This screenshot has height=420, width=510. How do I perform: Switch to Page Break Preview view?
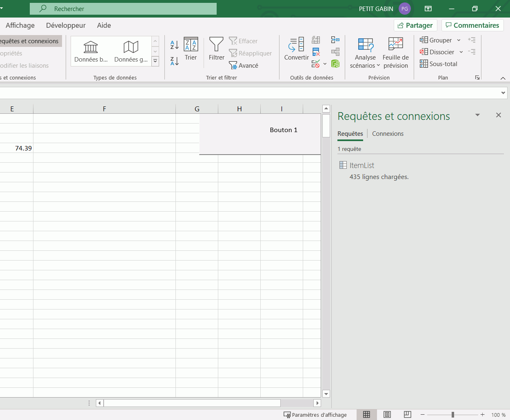(x=407, y=415)
